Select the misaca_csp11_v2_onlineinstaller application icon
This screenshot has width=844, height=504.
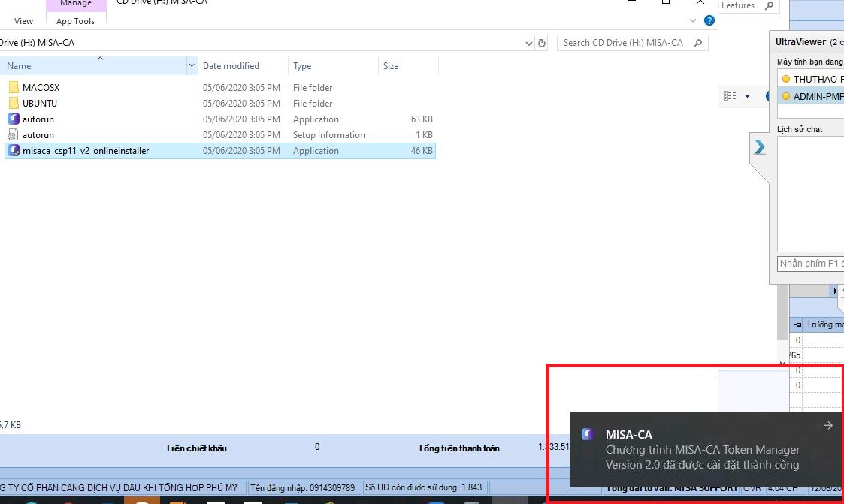pyautogui.click(x=14, y=151)
